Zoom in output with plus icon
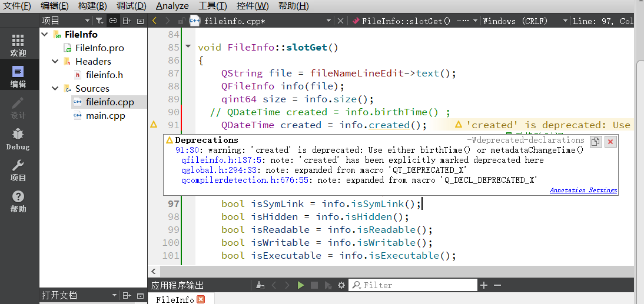The height and width of the screenshot is (304, 644). tap(484, 285)
